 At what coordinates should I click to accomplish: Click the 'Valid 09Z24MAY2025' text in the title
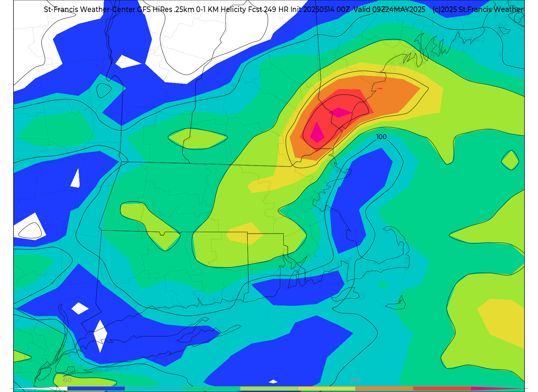[389, 10]
